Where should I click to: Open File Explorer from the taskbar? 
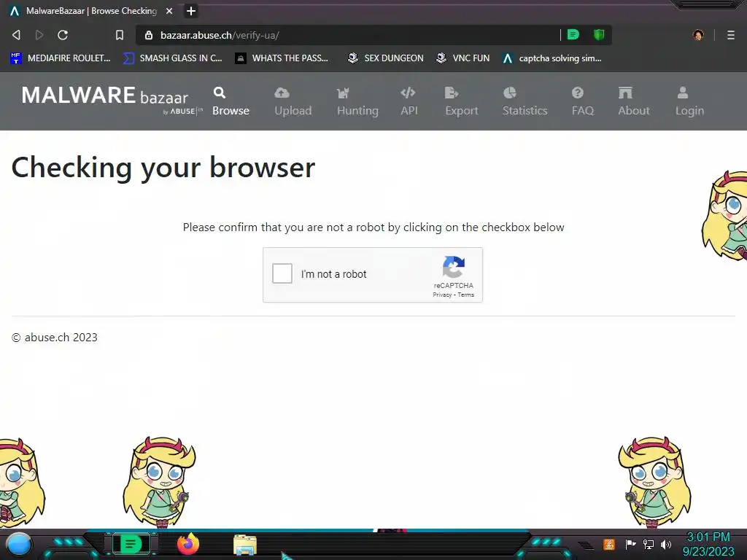[245, 545]
